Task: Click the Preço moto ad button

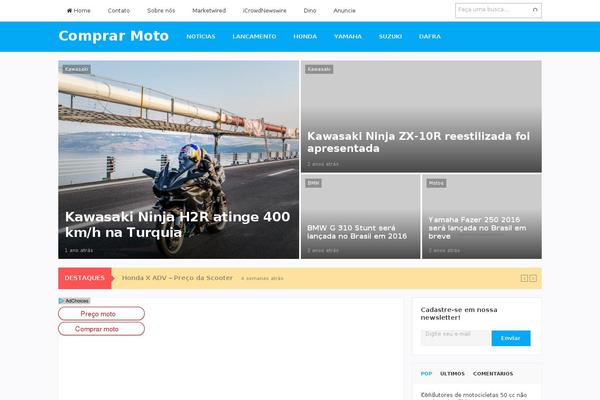Action: pyautogui.click(x=101, y=313)
